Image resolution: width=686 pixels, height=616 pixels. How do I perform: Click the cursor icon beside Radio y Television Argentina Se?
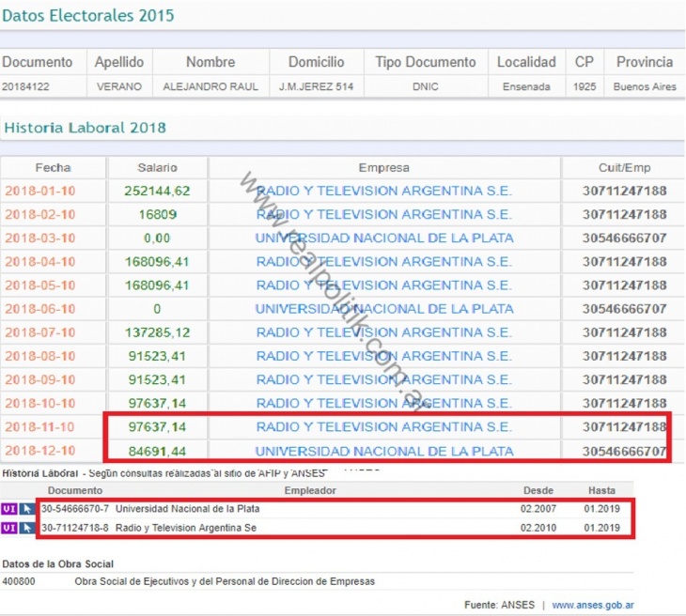click(x=26, y=528)
